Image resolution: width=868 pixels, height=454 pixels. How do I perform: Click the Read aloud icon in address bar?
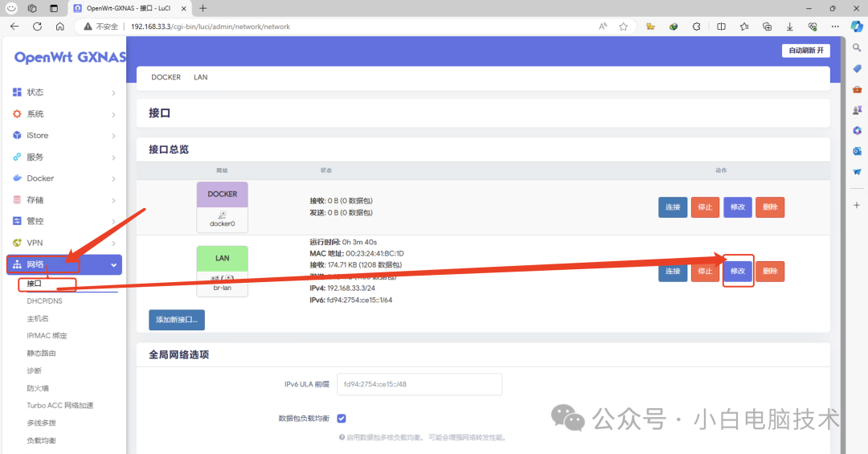point(603,26)
